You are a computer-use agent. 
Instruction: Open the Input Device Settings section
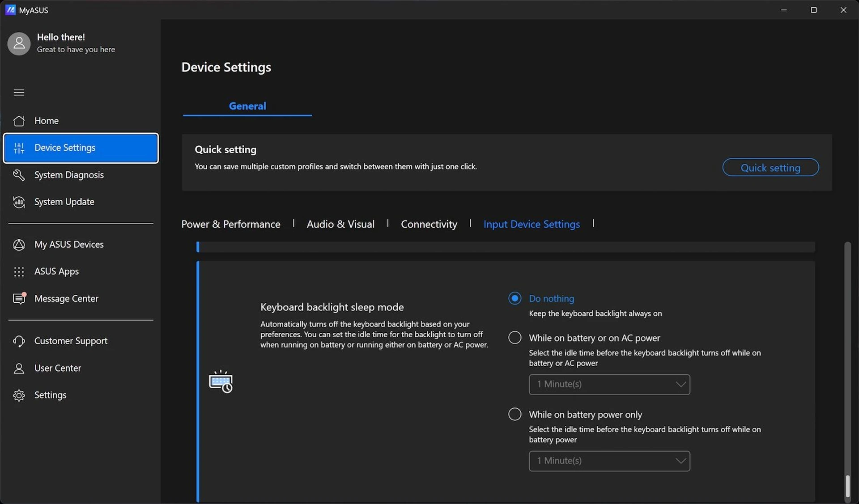pyautogui.click(x=532, y=224)
